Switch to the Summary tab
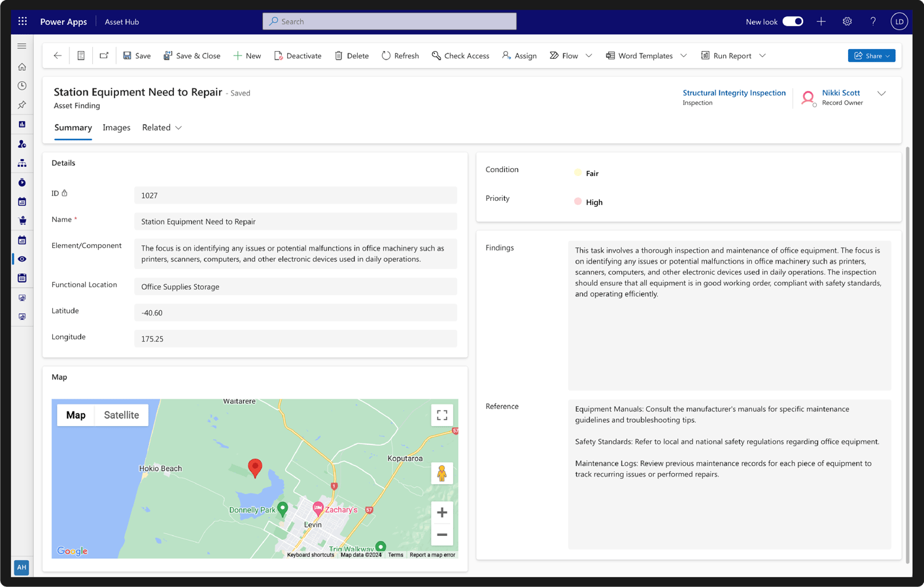The width and height of the screenshot is (924, 587). tap(73, 128)
